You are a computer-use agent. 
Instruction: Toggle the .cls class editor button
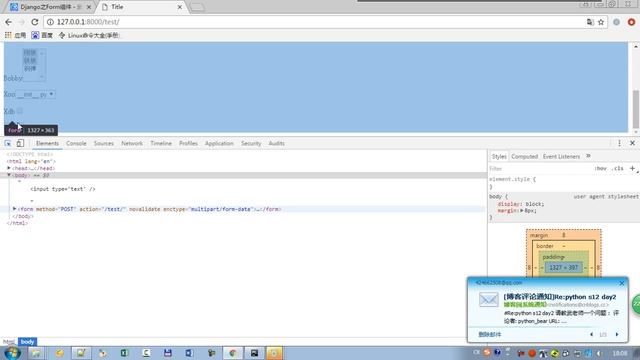618,169
